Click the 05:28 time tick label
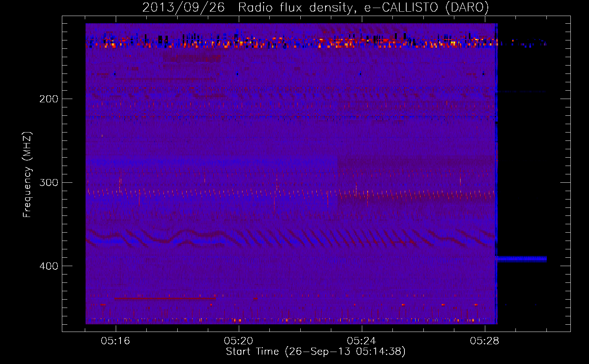 (485, 341)
